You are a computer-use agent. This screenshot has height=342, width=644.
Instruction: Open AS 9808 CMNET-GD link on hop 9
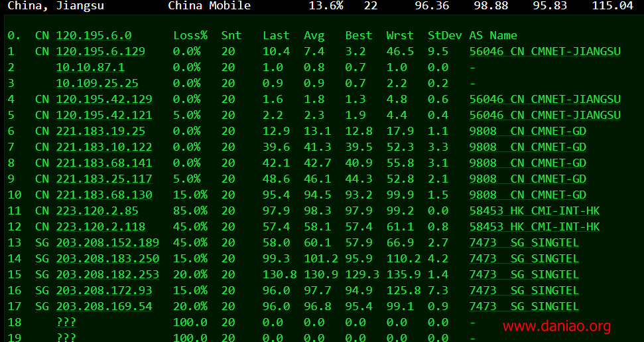pos(528,179)
